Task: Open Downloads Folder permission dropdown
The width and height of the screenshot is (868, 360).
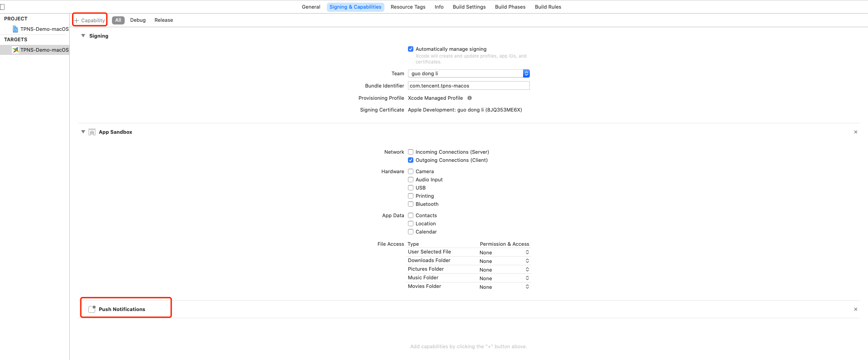Action: point(504,261)
